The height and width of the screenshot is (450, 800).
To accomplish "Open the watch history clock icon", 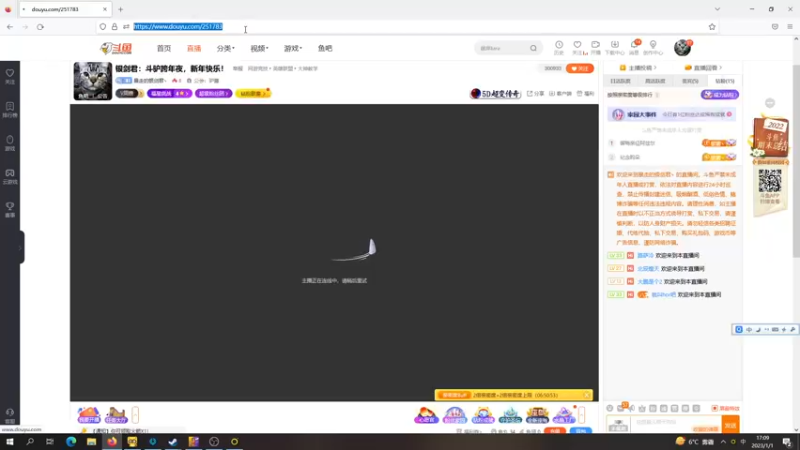I will coord(559,47).
